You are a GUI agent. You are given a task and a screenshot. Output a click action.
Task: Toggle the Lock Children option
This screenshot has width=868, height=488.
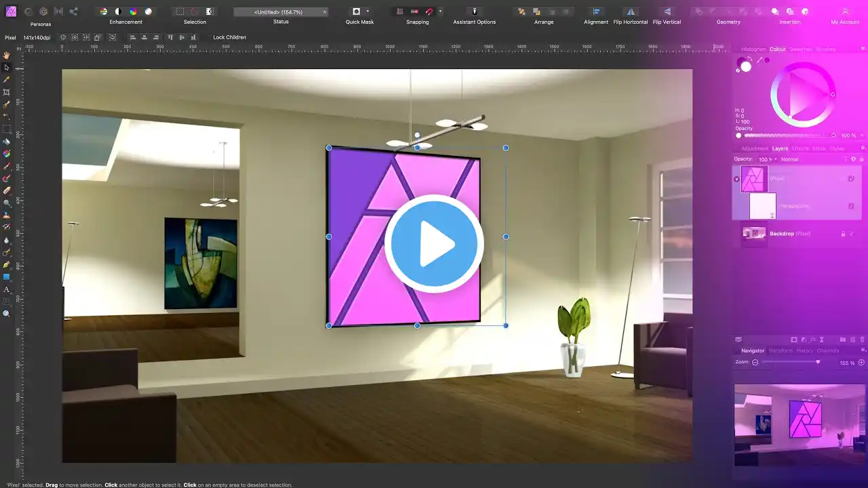229,37
